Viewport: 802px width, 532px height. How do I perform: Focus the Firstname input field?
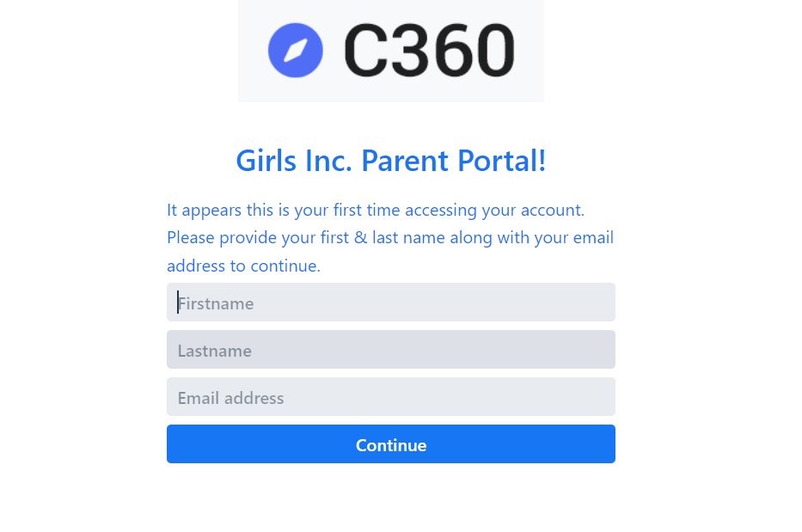(391, 303)
